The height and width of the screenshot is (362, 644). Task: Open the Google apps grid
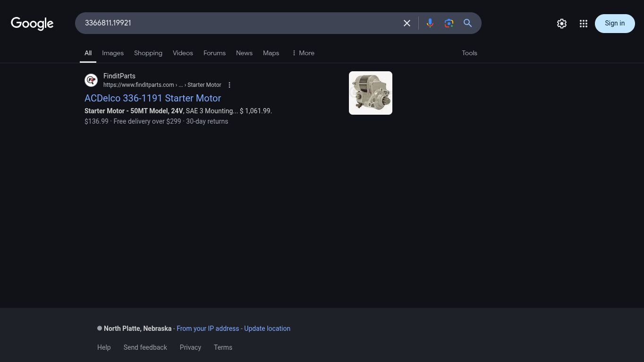coord(583,24)
